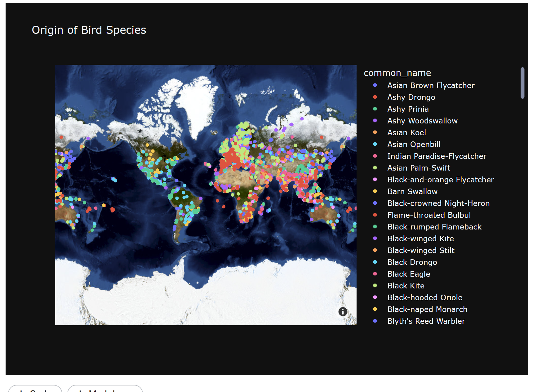The height and width of the screenshot is (392, 546).
Task: Click Black-winged Stilt legend label
Action: [421, 250]
